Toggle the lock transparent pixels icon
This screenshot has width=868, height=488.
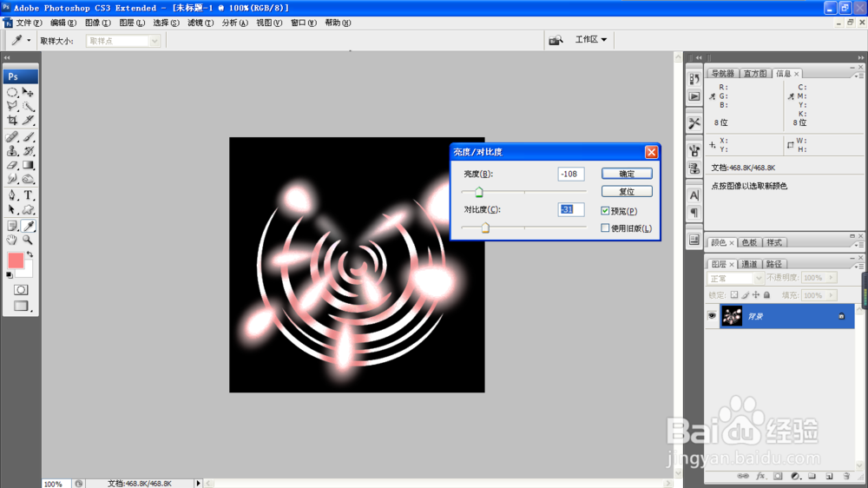tap(734, 295)
